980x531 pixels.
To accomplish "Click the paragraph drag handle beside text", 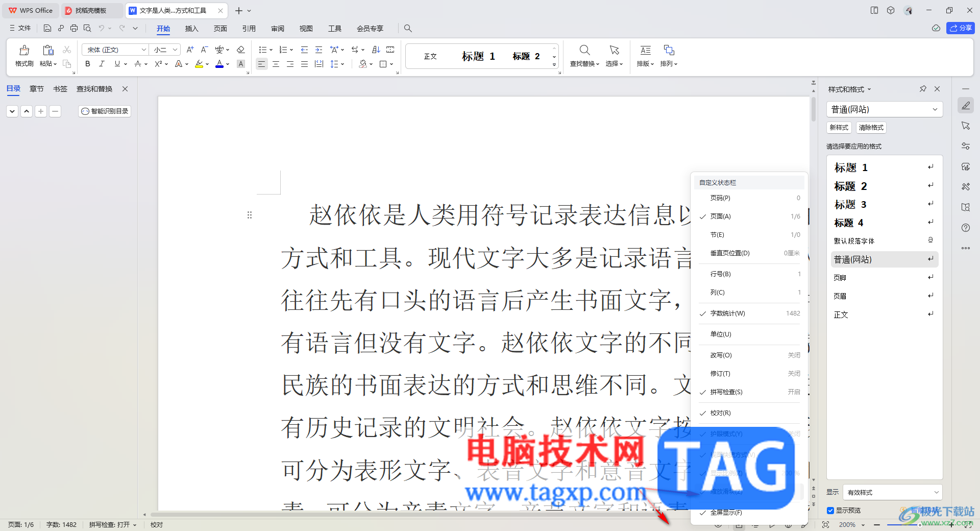I will pos(250,215).
